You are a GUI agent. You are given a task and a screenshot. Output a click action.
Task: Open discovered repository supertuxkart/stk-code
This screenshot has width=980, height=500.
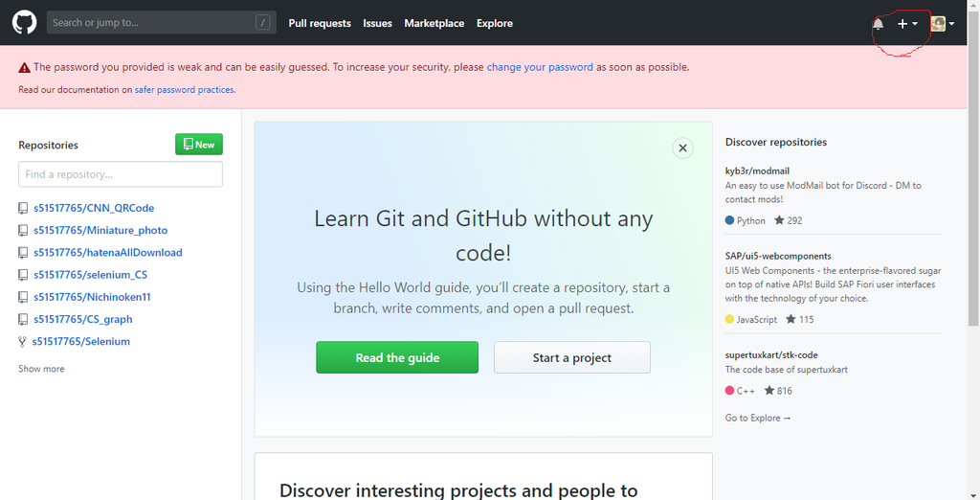click(771, 354)
